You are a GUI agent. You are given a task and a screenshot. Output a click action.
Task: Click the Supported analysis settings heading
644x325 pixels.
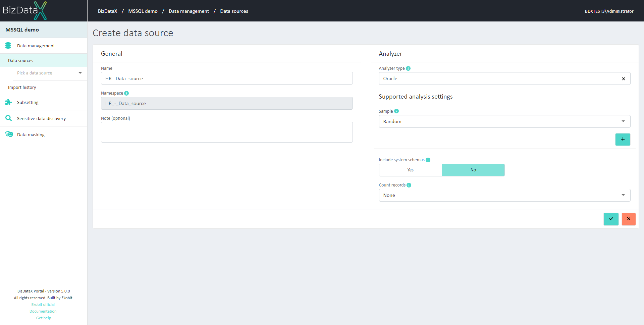click(x=416, y=97)
